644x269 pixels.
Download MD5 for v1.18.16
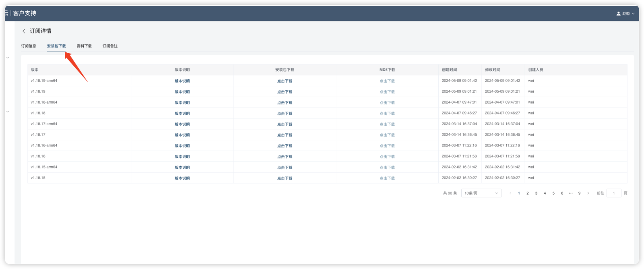pyautogui.click(x=387, y=157)
